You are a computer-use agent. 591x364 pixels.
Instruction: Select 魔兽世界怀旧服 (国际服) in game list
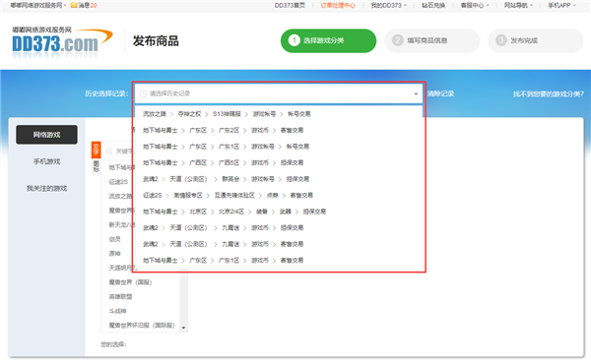click(x=142, y=326)
